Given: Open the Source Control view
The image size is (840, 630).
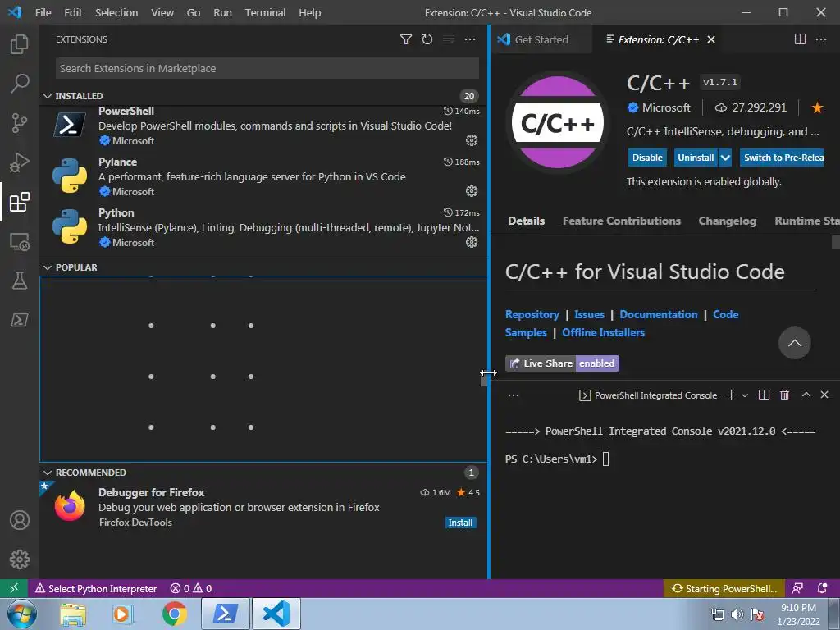Looking at the screenshot, I should (20, 123).
